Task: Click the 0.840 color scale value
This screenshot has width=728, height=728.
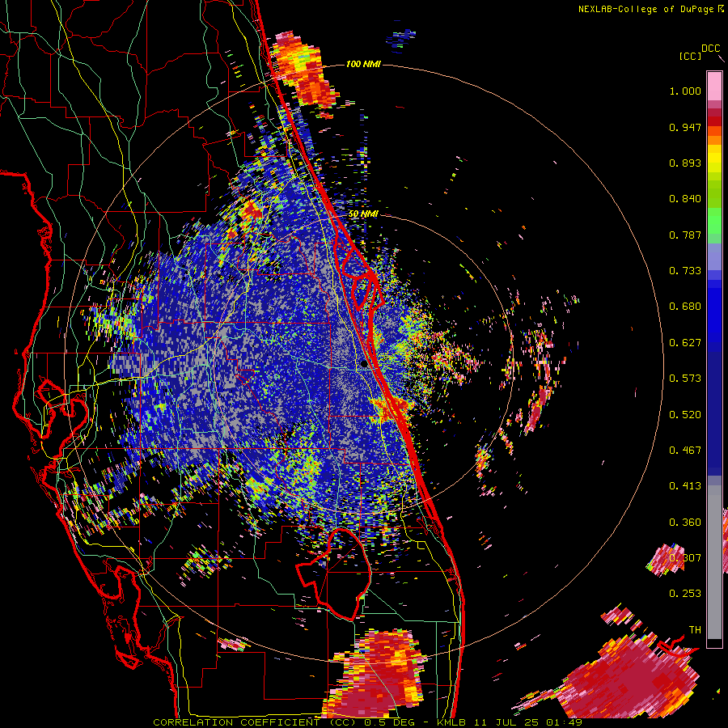Action: [x=685, y=199]
